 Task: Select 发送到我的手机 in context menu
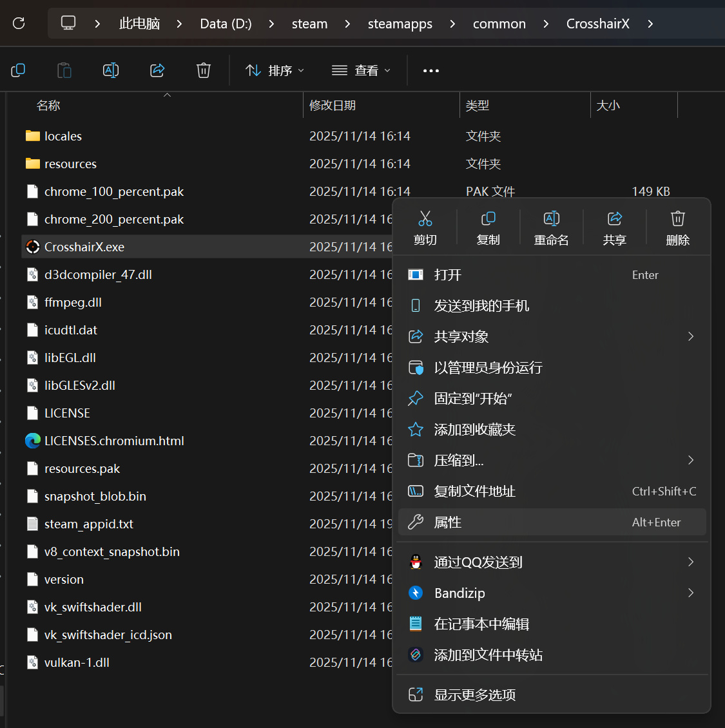click(x=552, y=305)
